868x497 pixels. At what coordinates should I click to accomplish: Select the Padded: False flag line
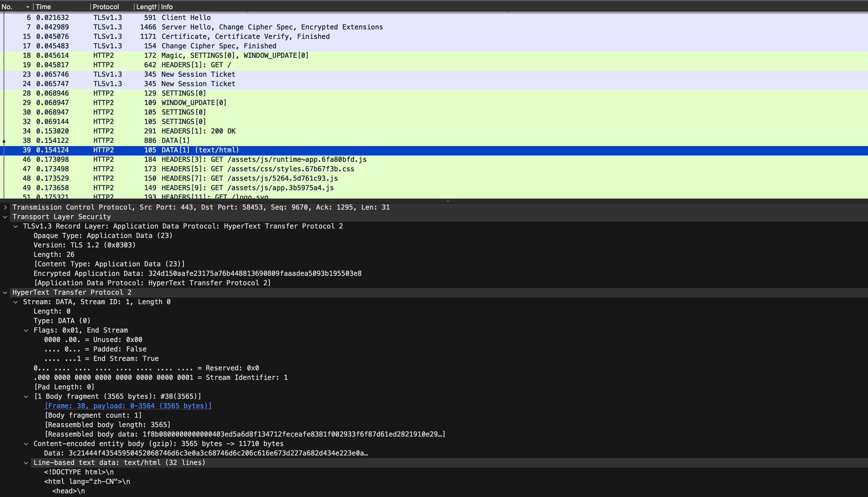coord(95,349)
